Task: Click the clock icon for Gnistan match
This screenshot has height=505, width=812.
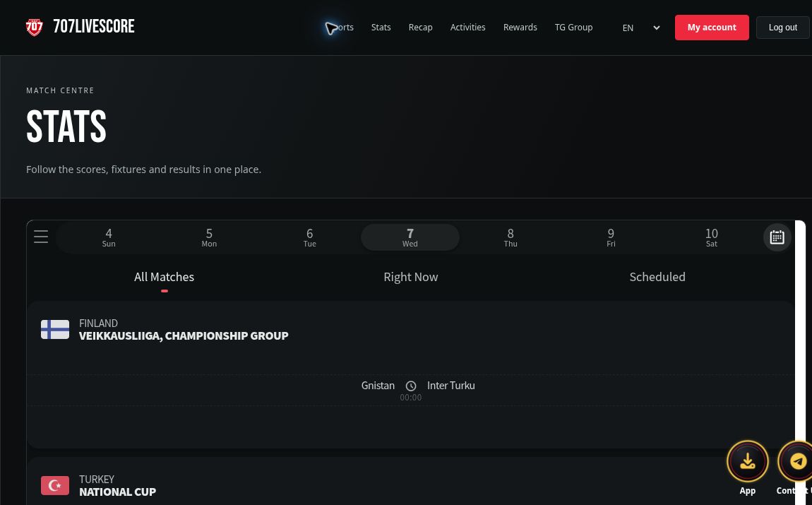Action: pyautogui.click(x=411, y=386)
